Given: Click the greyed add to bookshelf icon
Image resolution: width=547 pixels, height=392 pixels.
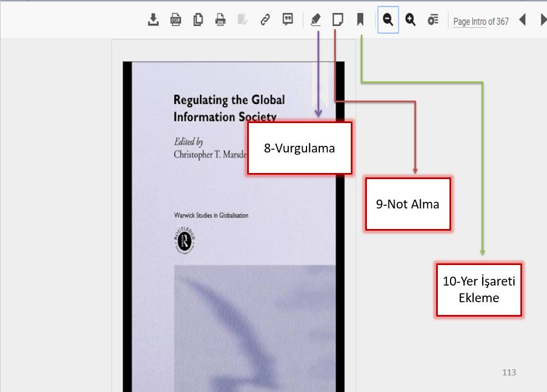Looking at the screenshot, I should (x=242, y=19).
